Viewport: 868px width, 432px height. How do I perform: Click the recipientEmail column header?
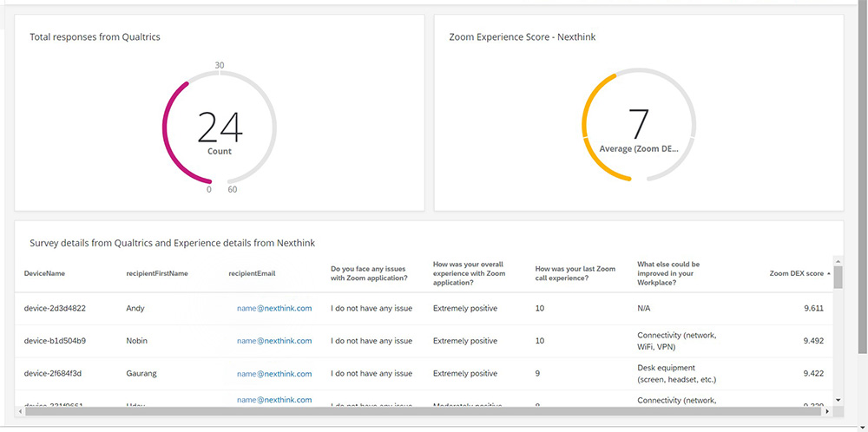click(252, 273)
